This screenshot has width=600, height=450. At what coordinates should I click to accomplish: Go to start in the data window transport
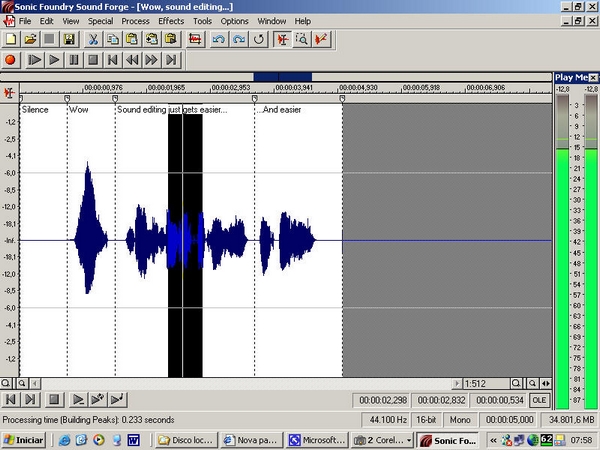pyautogui.click(x=11, y=399)
